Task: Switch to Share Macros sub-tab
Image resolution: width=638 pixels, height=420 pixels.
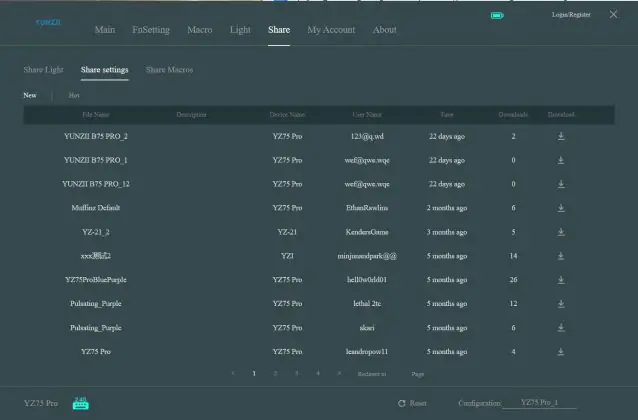Action: coord(169,70)
